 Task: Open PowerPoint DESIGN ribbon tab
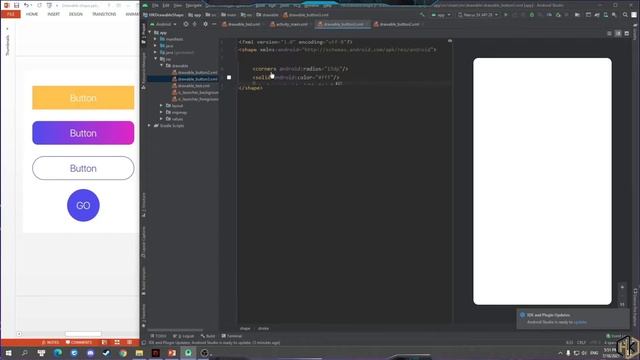tap(76, 14)
